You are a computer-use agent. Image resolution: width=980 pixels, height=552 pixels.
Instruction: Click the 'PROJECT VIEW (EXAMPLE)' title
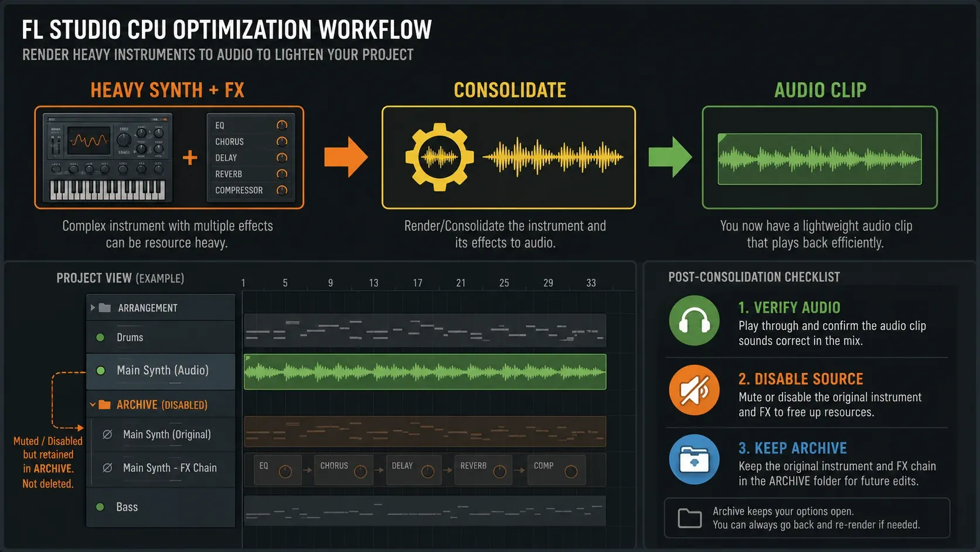[x=120, y=278]
